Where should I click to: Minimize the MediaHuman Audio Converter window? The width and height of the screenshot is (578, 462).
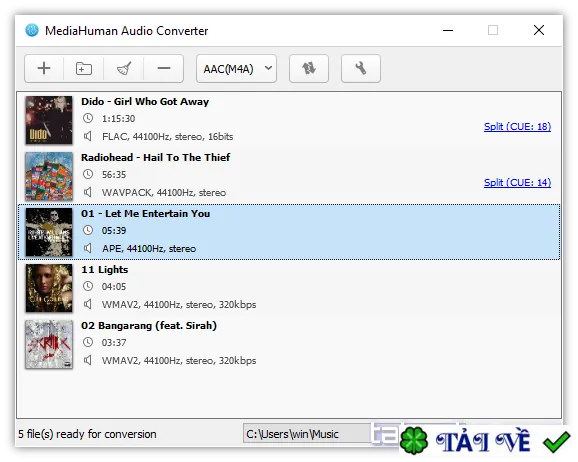tap(448, 30)
